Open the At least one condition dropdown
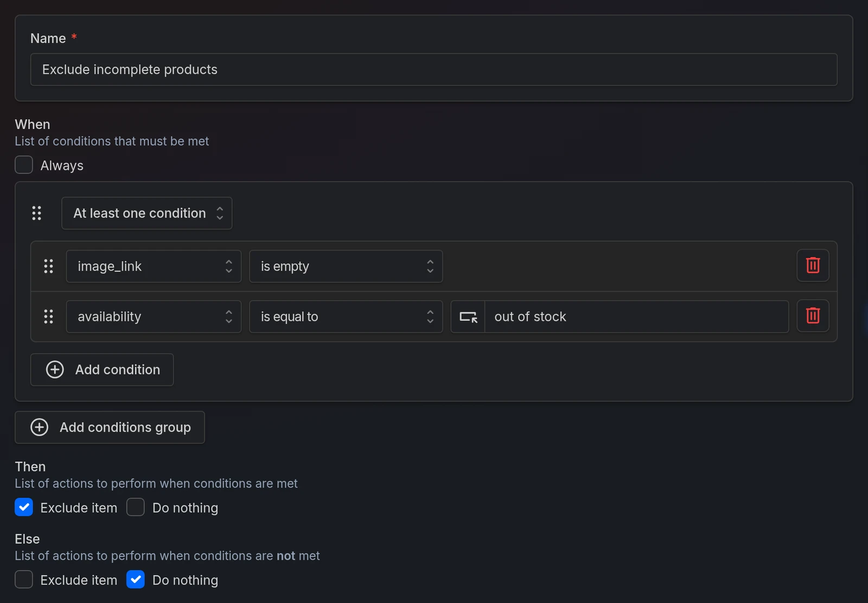Image resolution: width=868 pixels, height=603 pixels. [x=147, y=213]
